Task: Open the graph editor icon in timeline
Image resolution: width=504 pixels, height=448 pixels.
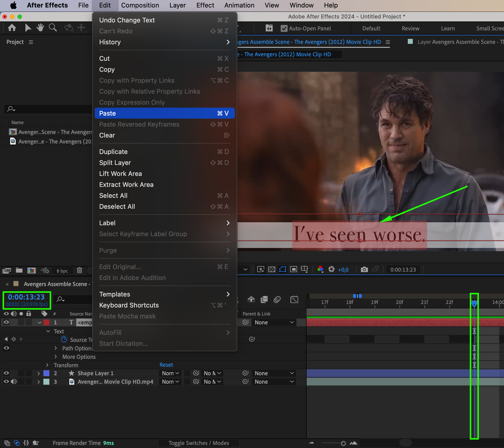Action: pos(294,299)
